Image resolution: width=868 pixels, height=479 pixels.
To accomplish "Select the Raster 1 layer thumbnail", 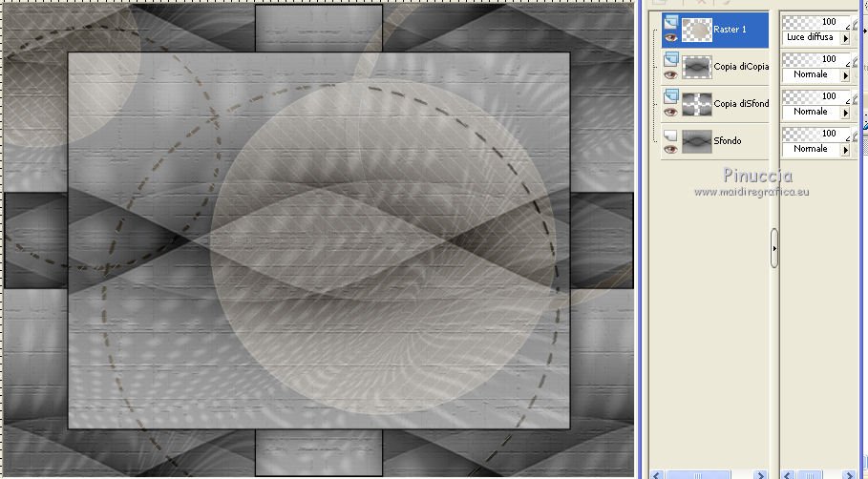I will [x=696, y=30].
